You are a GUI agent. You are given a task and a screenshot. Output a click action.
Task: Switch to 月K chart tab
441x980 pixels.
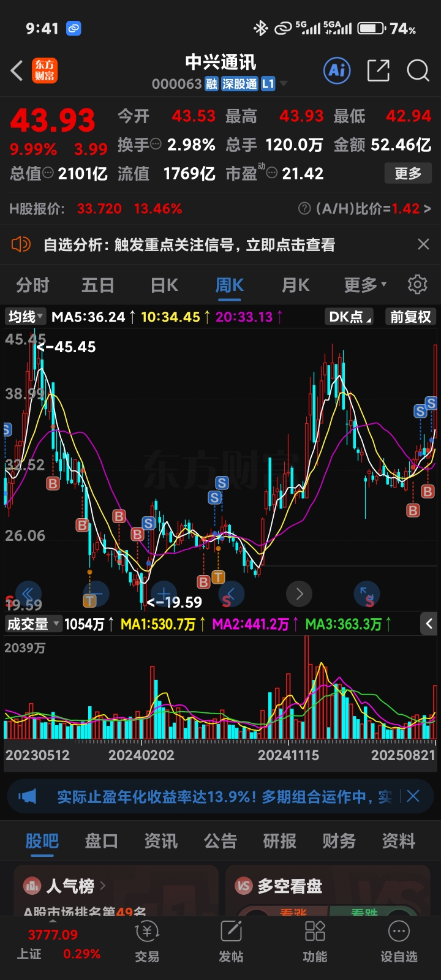[x=295, y=284]
